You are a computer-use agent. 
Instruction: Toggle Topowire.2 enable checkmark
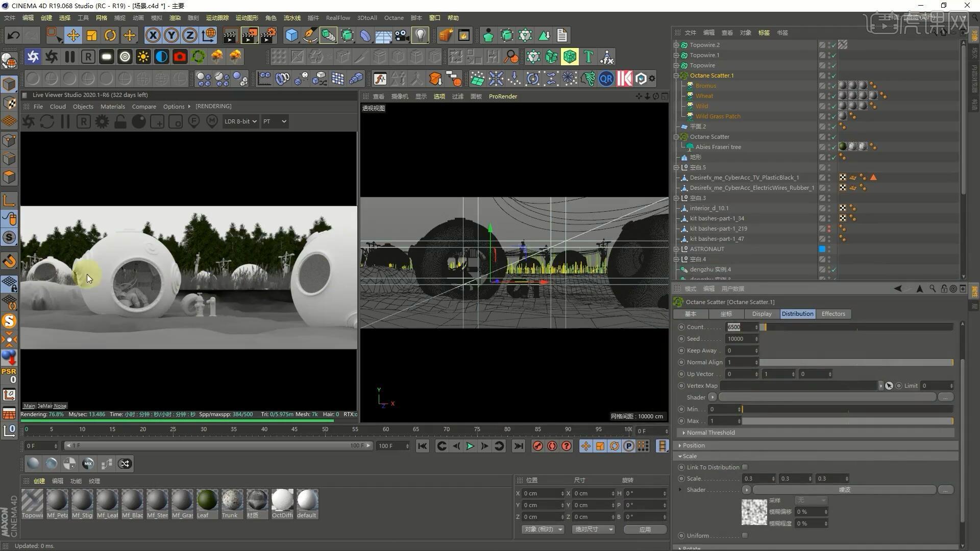(833, 45)
